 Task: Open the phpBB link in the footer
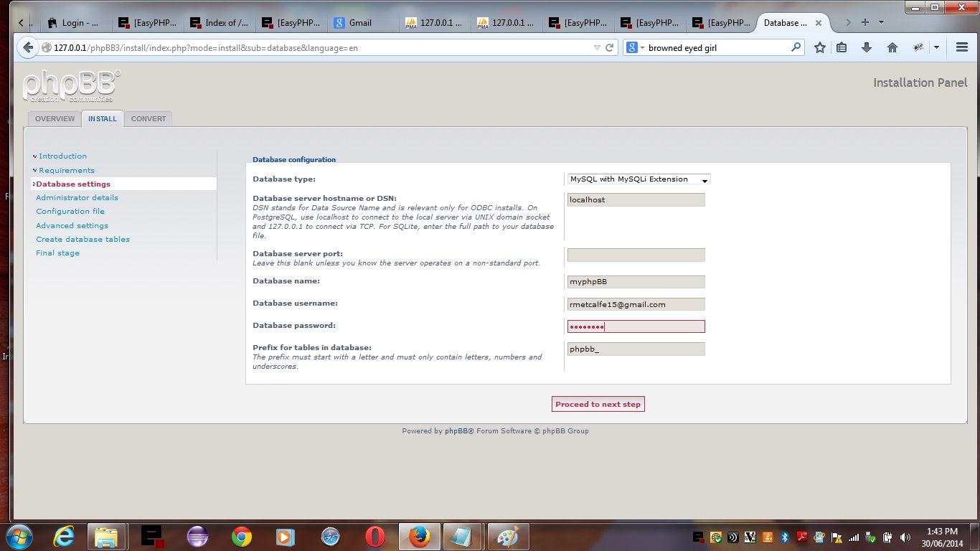[456, 431]
